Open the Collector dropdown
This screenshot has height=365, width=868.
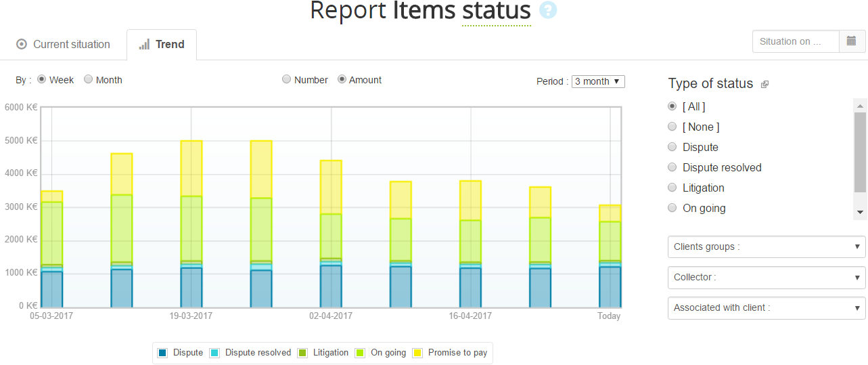766,277
